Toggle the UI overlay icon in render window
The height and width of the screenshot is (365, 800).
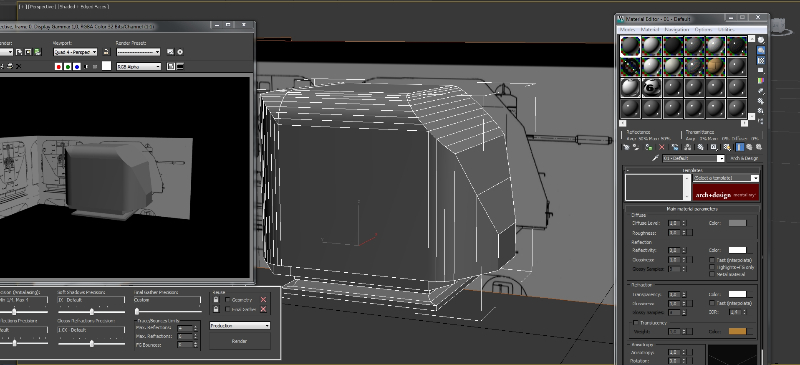click(171, 66)
